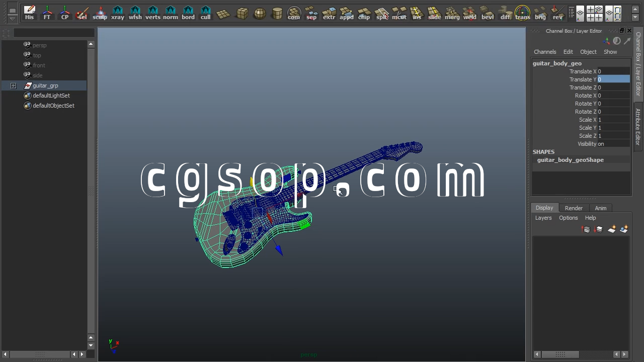644x362 pixels.
Task: Create a polygon plane from the shelf
Action: pos(223,13)
